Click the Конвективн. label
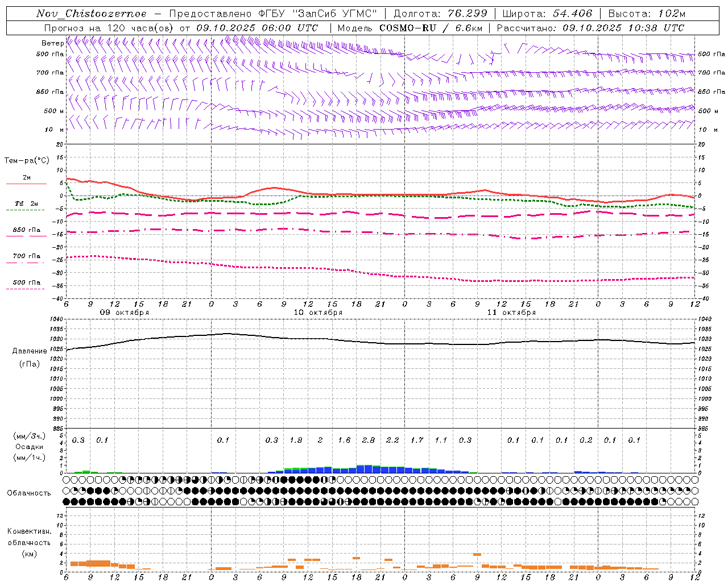The image size is (728, 582). tap(29, 531)
